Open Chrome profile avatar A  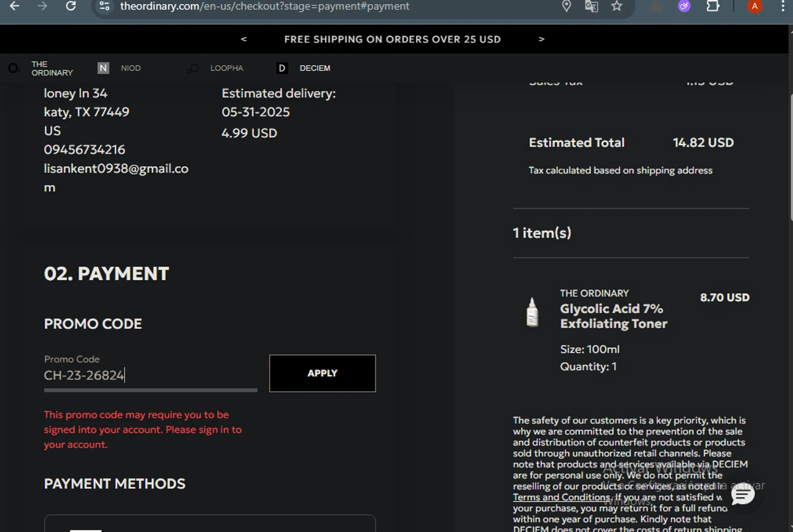[x=754, y=6]
